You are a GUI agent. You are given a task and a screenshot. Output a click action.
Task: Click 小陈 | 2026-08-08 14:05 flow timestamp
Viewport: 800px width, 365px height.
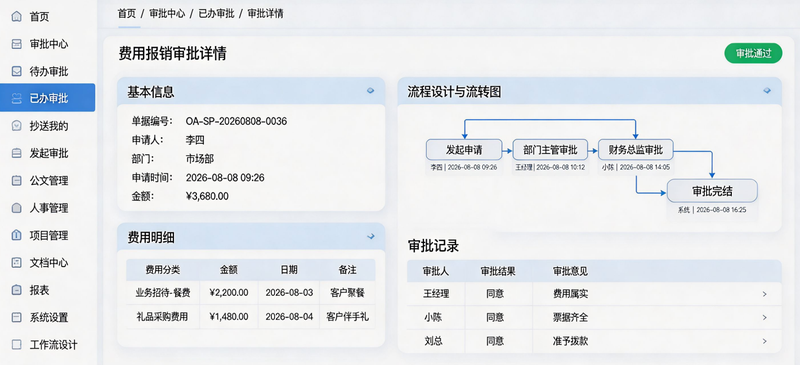pyautogui.click(x=636, y=167)
